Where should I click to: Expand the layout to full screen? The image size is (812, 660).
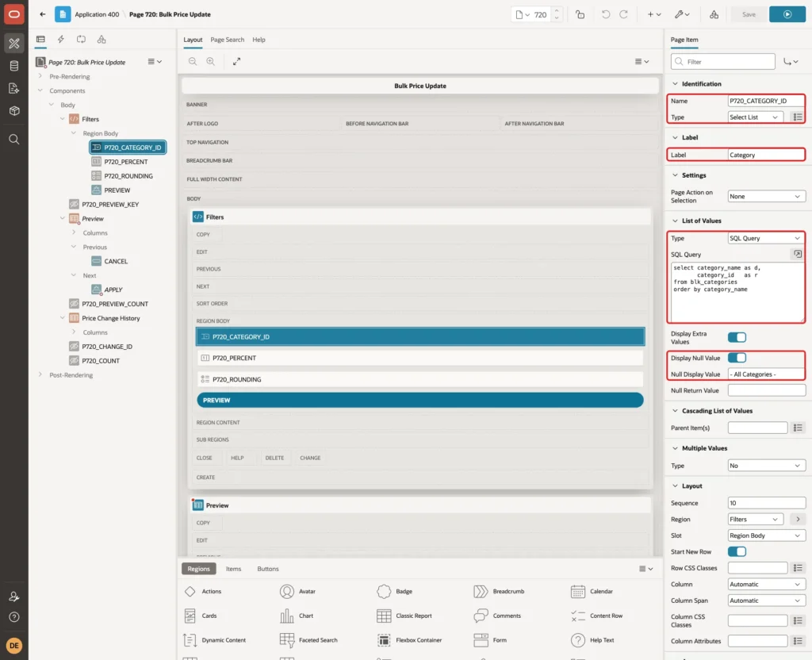pos(236,61)
